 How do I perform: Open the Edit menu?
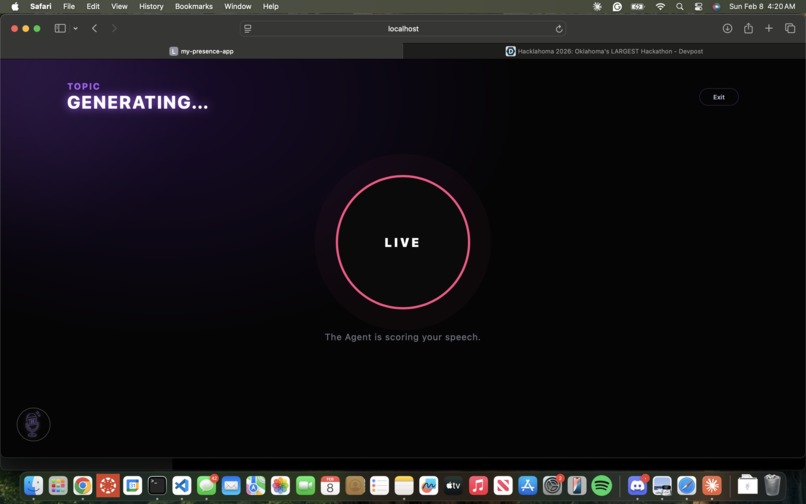pos(93,6)
